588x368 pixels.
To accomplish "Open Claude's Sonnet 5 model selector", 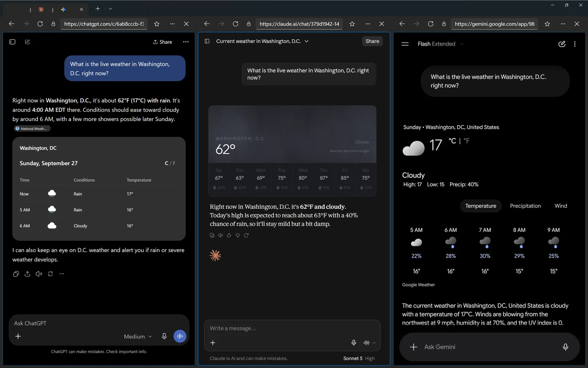I will (x=359, y=358).
